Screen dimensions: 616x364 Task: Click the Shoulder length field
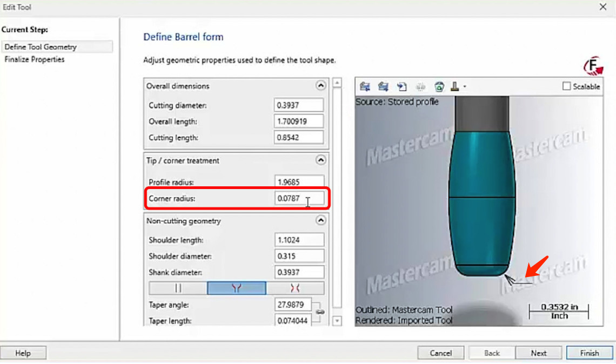tap(299, 240)
